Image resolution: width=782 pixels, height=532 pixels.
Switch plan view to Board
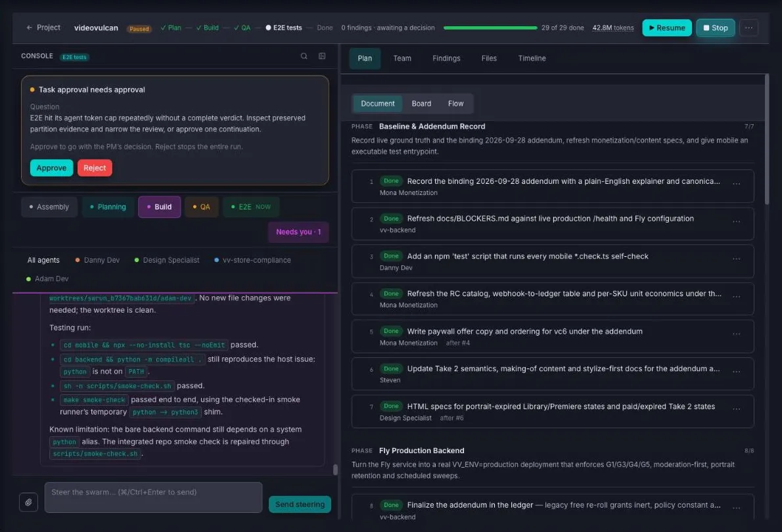tap(421, 104)
